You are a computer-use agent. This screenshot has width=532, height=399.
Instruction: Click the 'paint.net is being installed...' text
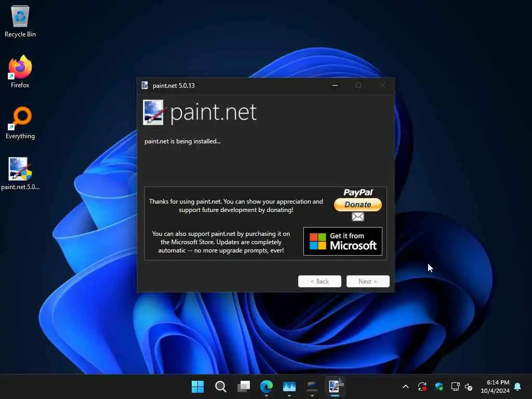point(182,141)
